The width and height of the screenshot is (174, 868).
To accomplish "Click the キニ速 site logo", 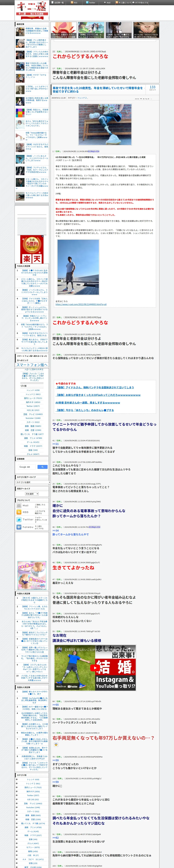I will (32, 10).
